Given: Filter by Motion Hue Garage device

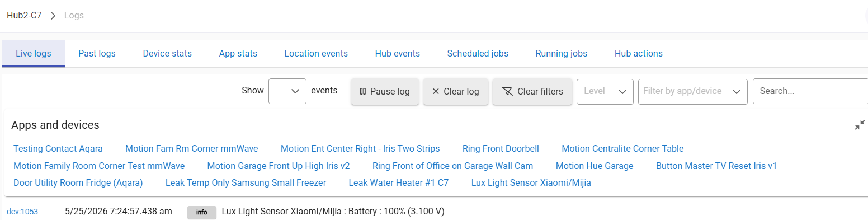Looking at the screenshot, I should (x=595, y=166).
